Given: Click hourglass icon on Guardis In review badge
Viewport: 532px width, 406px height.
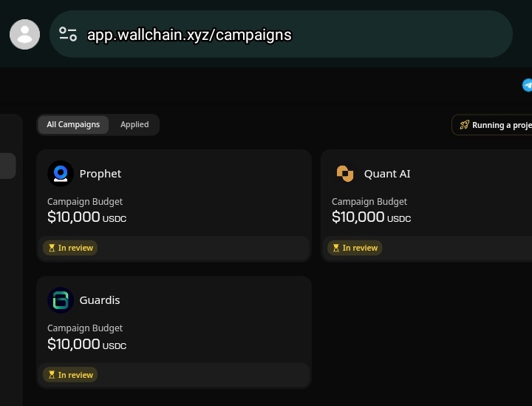Looking at the screenshot, I should click(x=52, y=375).
